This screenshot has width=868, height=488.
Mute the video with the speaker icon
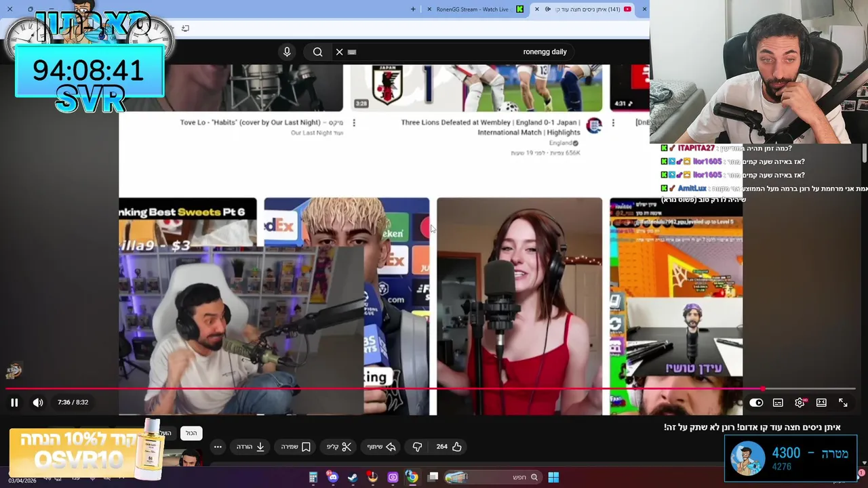click(x=38, y=403)
